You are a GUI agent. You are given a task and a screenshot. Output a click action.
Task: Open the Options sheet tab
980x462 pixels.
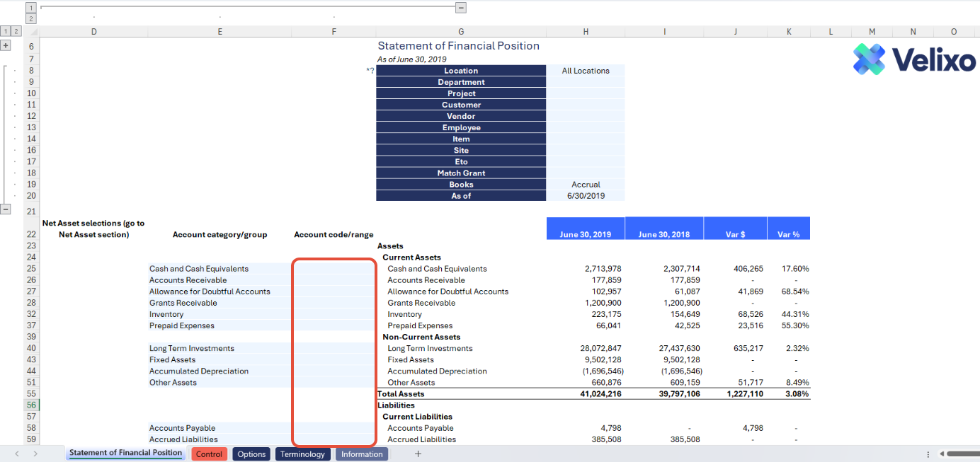click(251, 454)
